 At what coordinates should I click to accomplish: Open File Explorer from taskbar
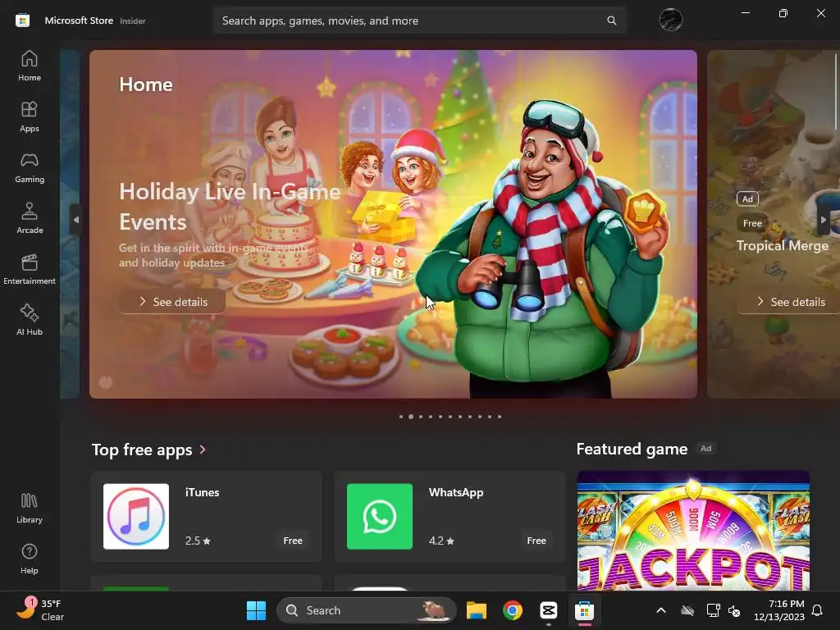click(x=477, y=610)
